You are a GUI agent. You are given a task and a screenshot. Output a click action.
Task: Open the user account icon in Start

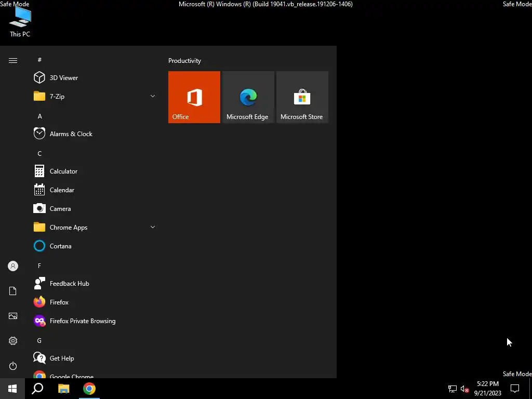tap(13, 266)
